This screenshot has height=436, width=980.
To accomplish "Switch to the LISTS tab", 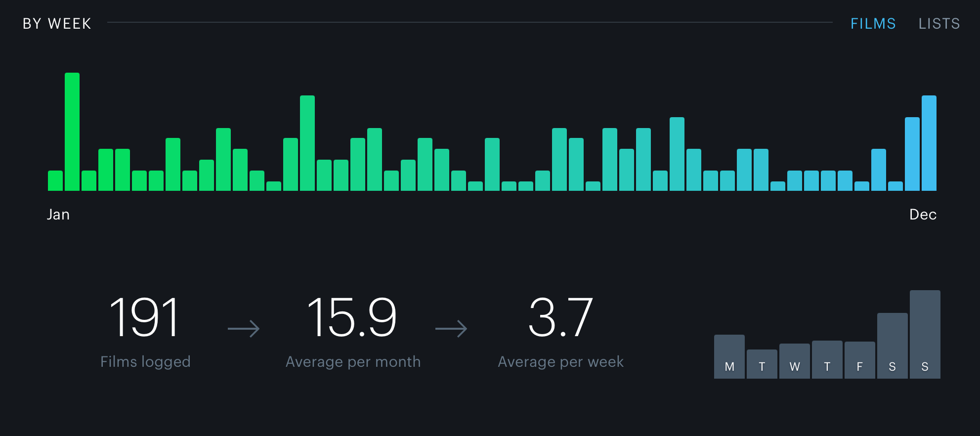I will 939,24.
